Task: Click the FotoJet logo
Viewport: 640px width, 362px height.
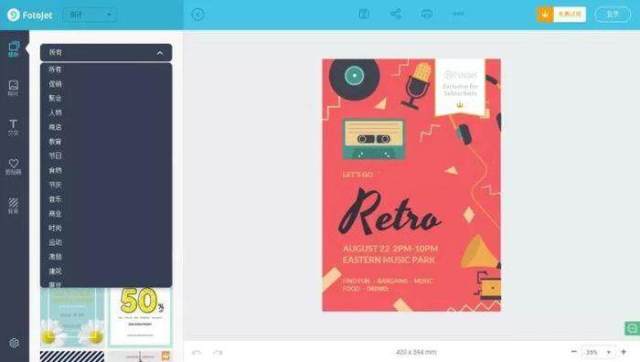Action: coord(30,15)
